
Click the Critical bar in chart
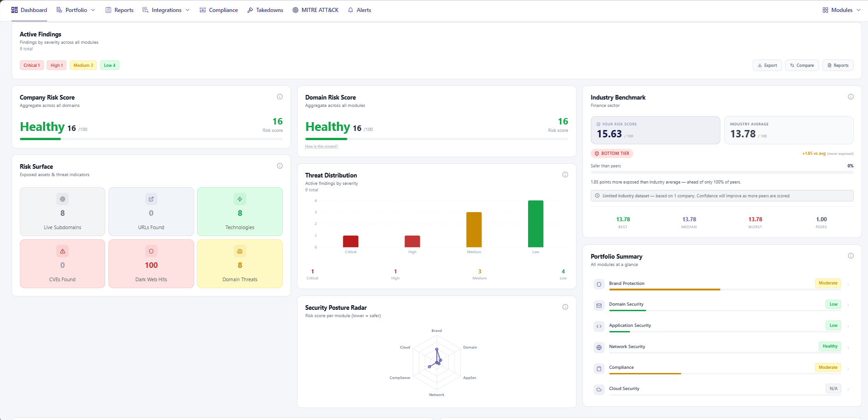(351, 242)
